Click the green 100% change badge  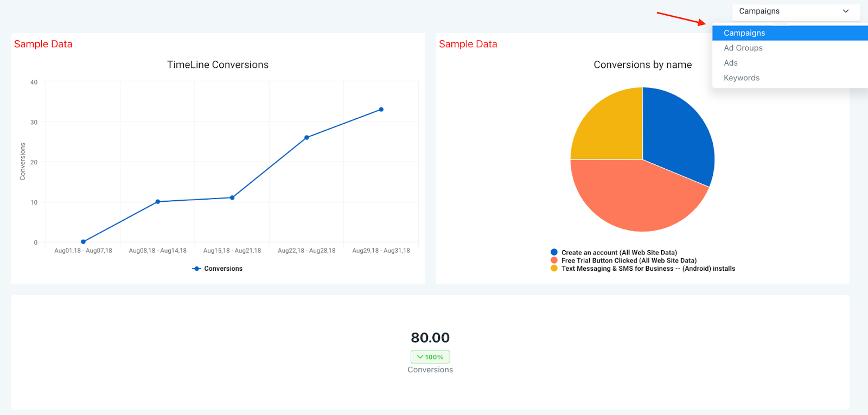(x=430, y=357)
